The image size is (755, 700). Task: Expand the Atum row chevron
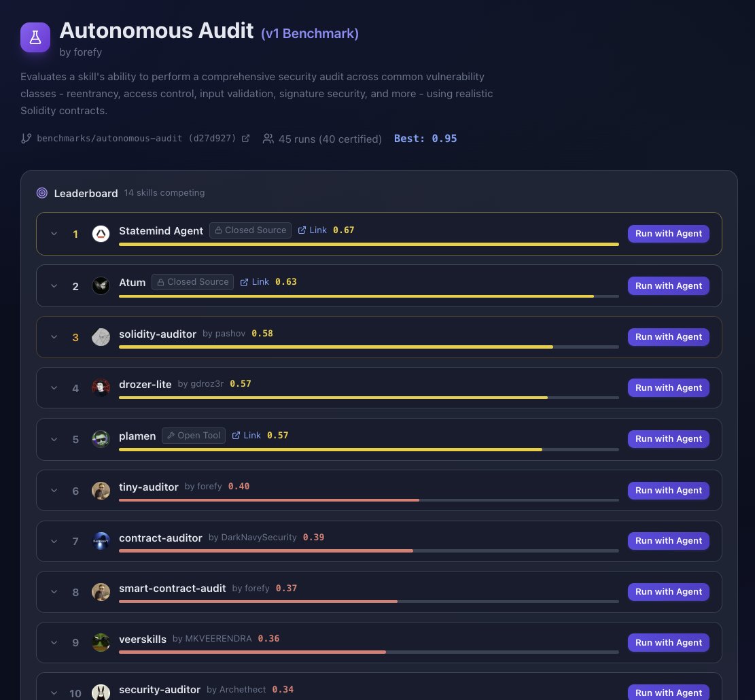54,286
